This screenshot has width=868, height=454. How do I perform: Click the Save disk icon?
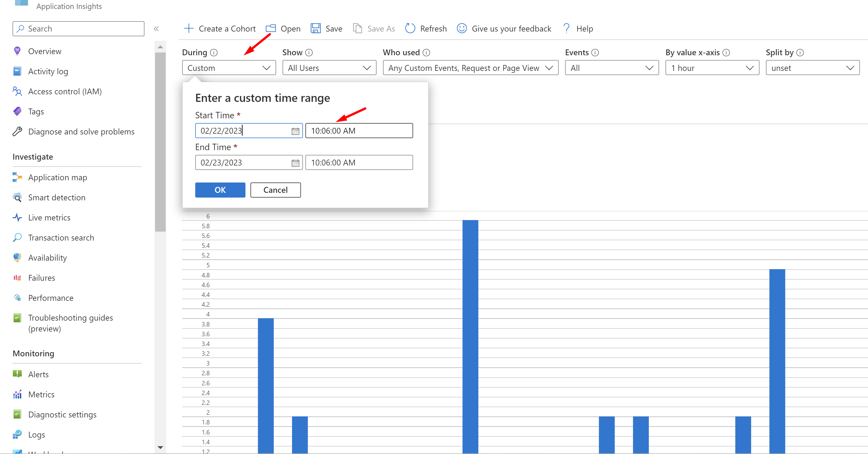click(315, 28)
